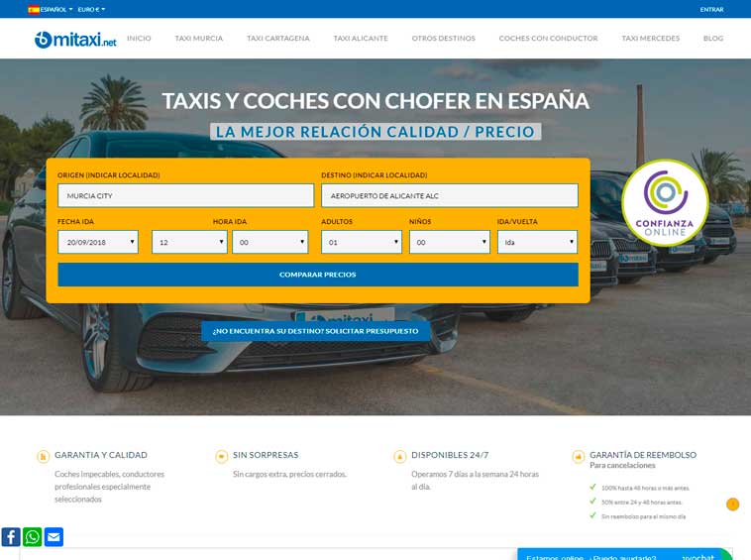Click the WhatsApp share icon

coord(33,537)
